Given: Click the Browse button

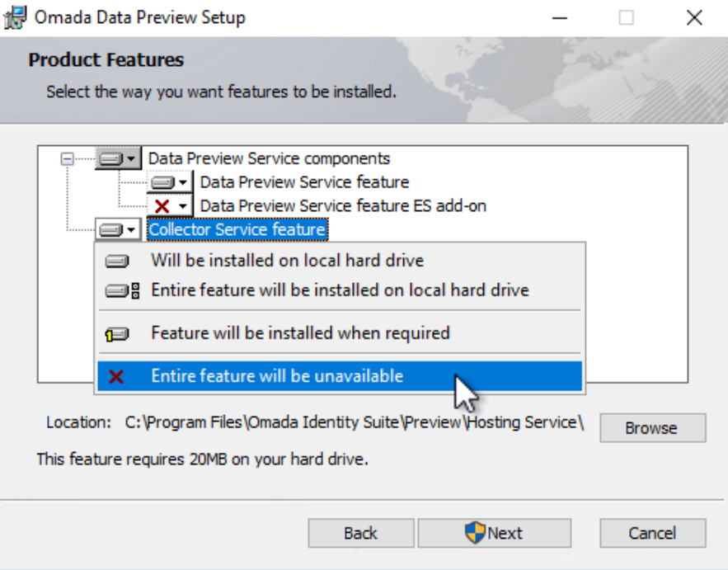Looking at the screenshot, I should (653, 428).
